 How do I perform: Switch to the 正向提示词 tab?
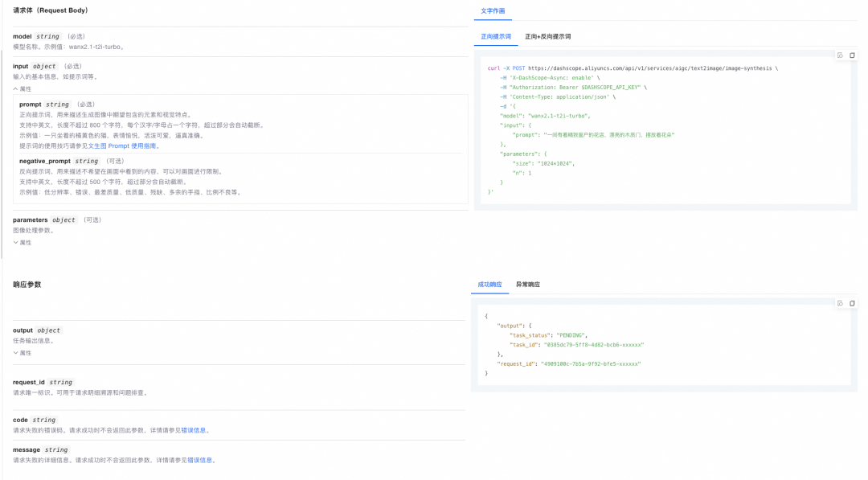(496, 36)
